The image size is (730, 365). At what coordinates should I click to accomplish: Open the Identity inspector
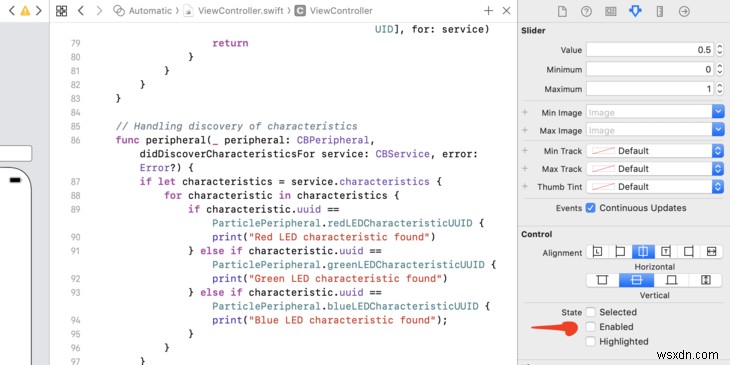610,11
